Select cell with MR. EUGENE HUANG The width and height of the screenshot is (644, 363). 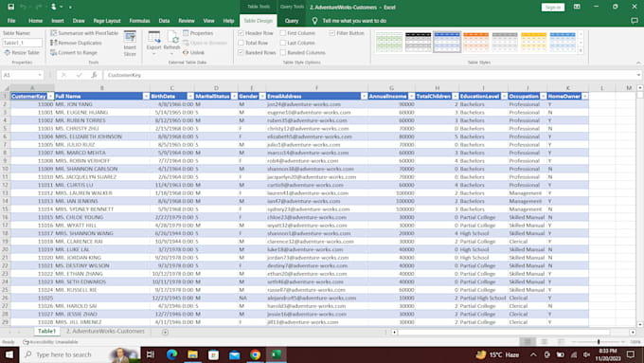click(x=102, y=112)
